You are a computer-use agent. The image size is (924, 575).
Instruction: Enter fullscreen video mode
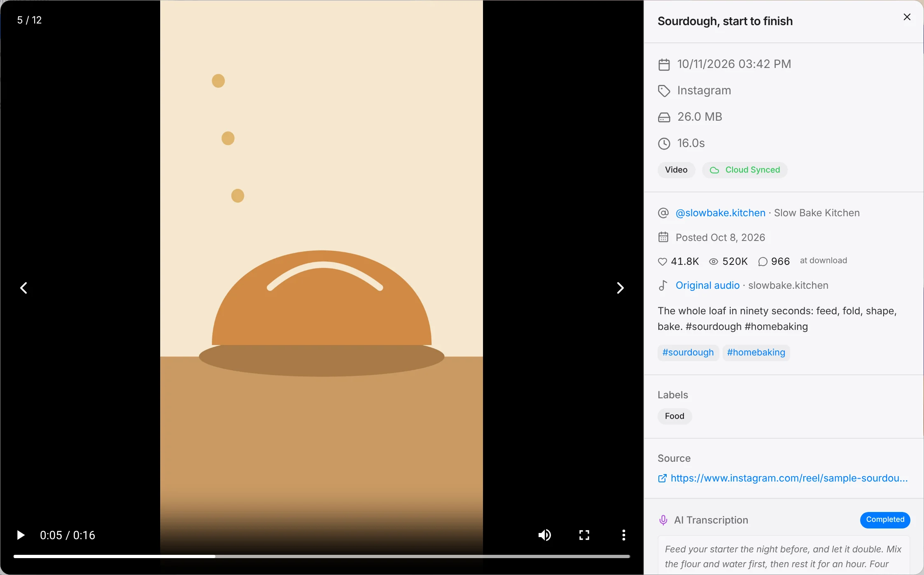coord(584,535)
